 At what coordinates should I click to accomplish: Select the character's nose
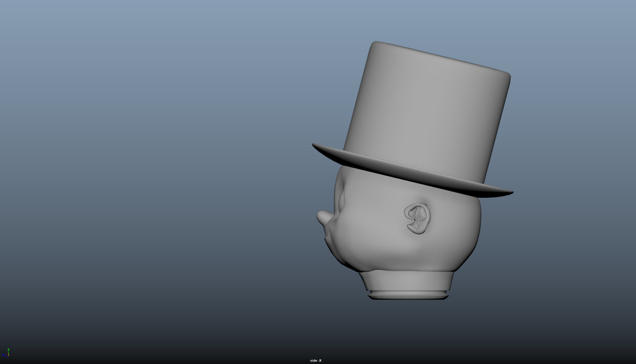coord(324,219)
